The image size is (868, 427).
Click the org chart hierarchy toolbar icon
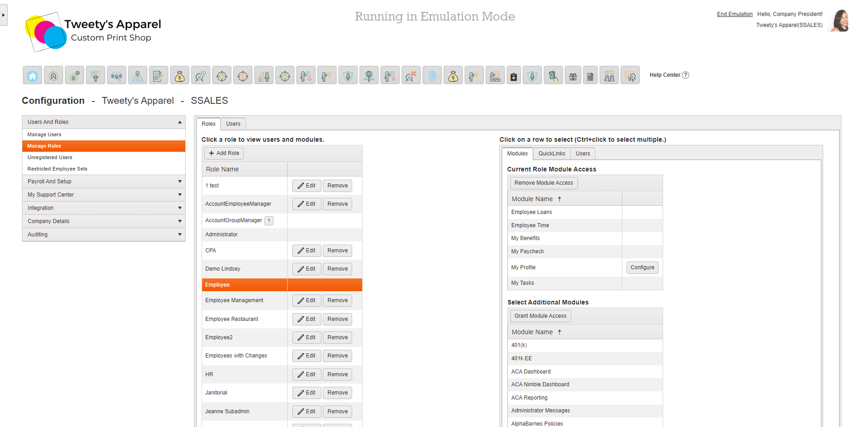pos(138,75)
